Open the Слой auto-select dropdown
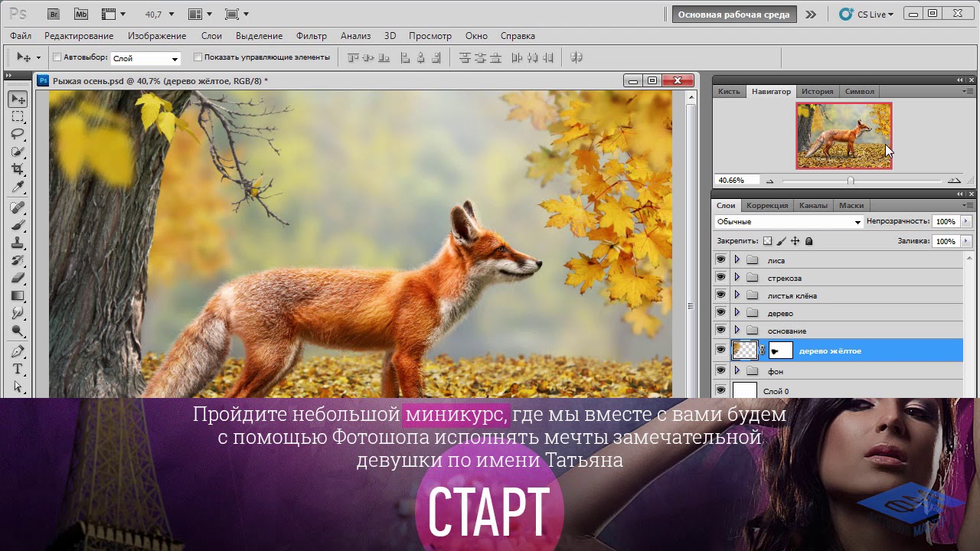This screenshot has height=551, width=980. pos(145,58)
